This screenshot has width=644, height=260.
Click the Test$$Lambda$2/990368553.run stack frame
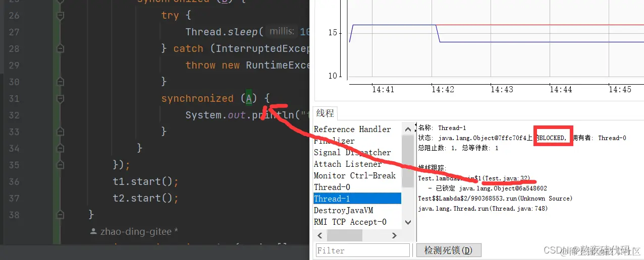pos(495,199)
